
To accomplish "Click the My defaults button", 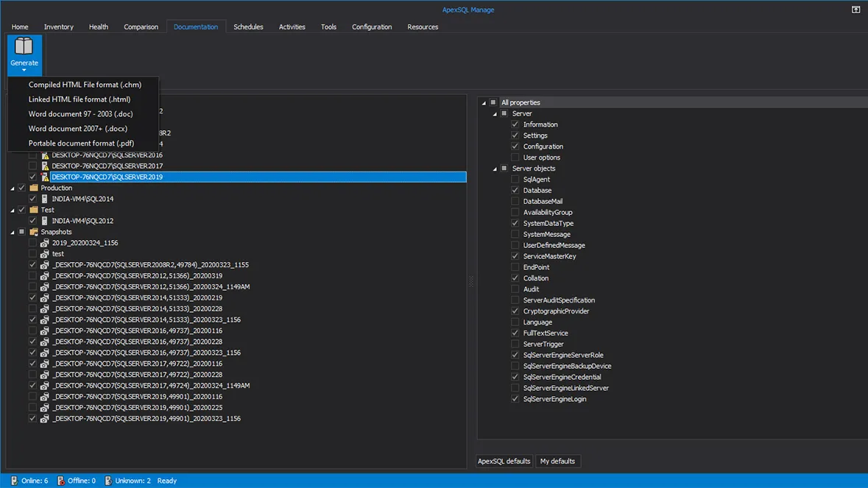I will 557,461.
